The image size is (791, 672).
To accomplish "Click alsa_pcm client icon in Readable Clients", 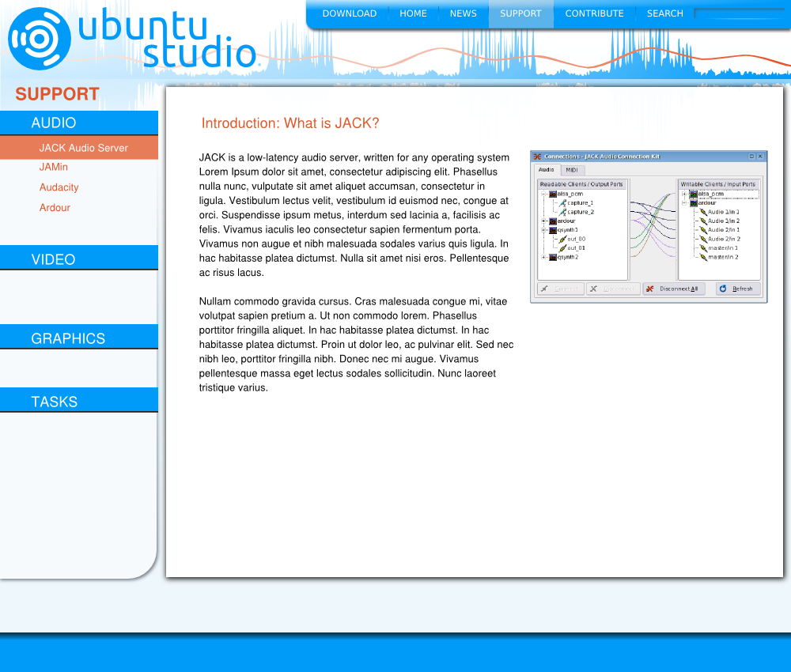I will point(553,194).
